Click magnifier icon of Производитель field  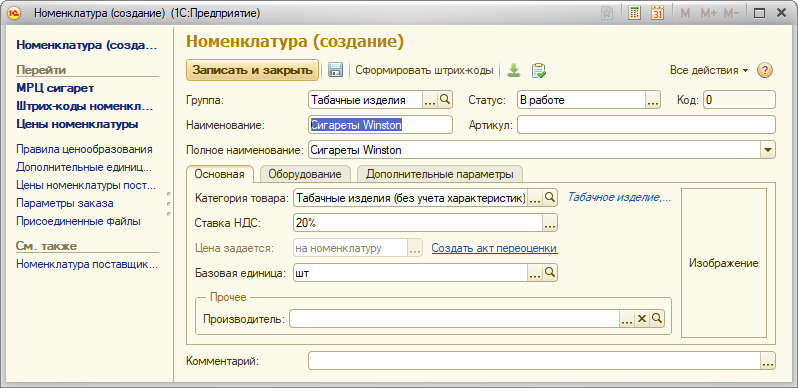coord(657,319)
